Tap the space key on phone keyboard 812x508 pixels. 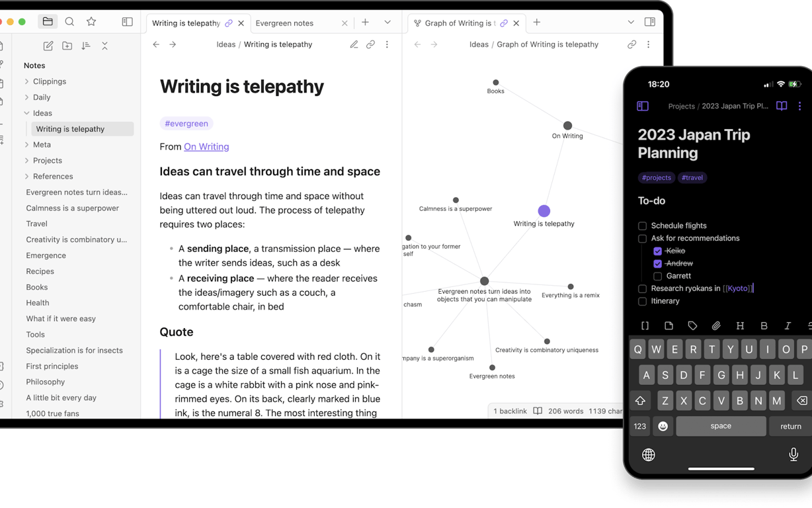721,426
